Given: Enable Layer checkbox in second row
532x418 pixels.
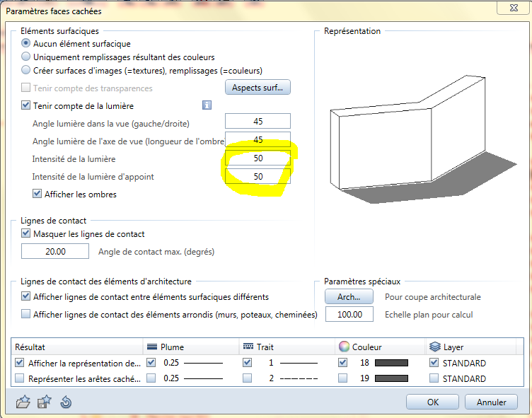Looking at the screenshot, I should coord(434,378).
